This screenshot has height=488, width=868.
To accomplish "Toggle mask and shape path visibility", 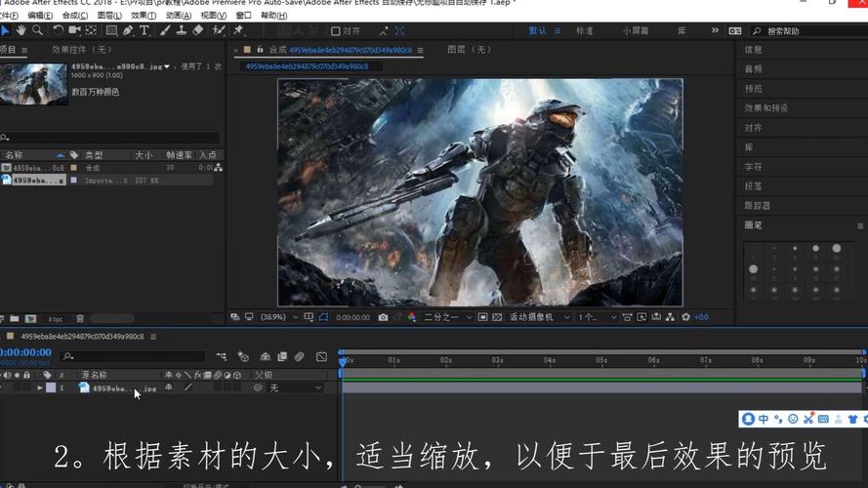I will point(323,317).
